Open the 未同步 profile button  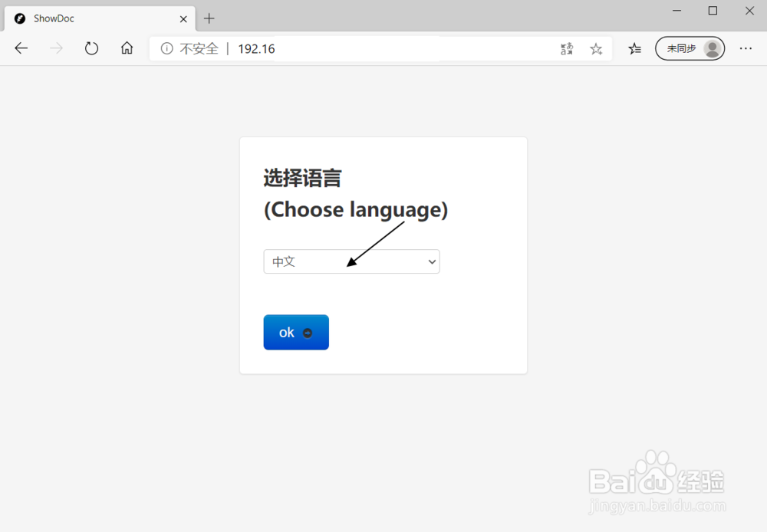(x=690, y=48)
